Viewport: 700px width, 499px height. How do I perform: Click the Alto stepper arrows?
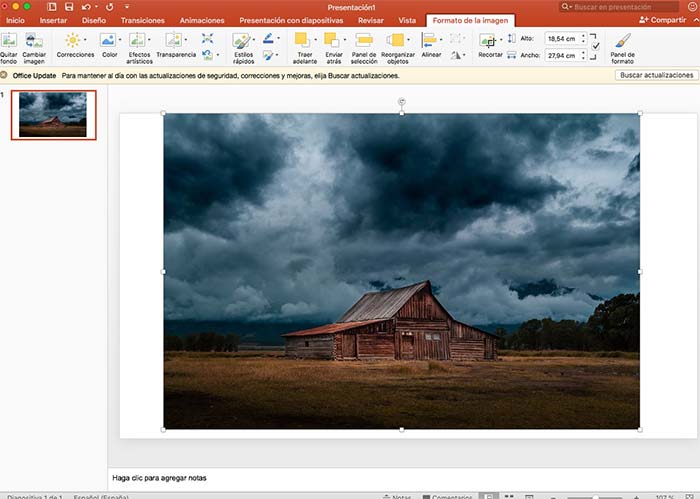[583, 39]
